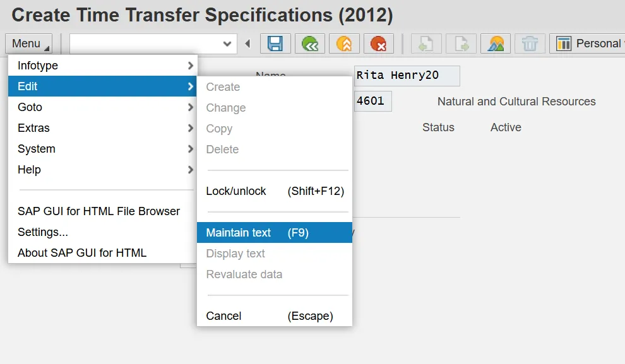
Task: Click the Menu button
Action: (30, 44)
